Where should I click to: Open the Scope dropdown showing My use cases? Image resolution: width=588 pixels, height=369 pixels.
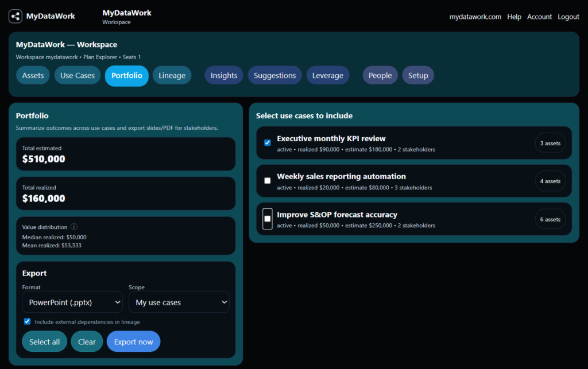coord(179,302)
